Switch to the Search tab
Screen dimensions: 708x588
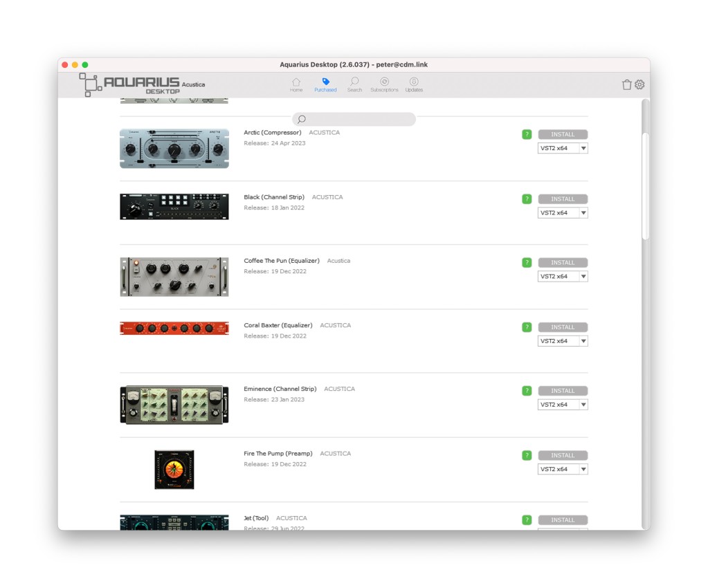pos(354,85)
